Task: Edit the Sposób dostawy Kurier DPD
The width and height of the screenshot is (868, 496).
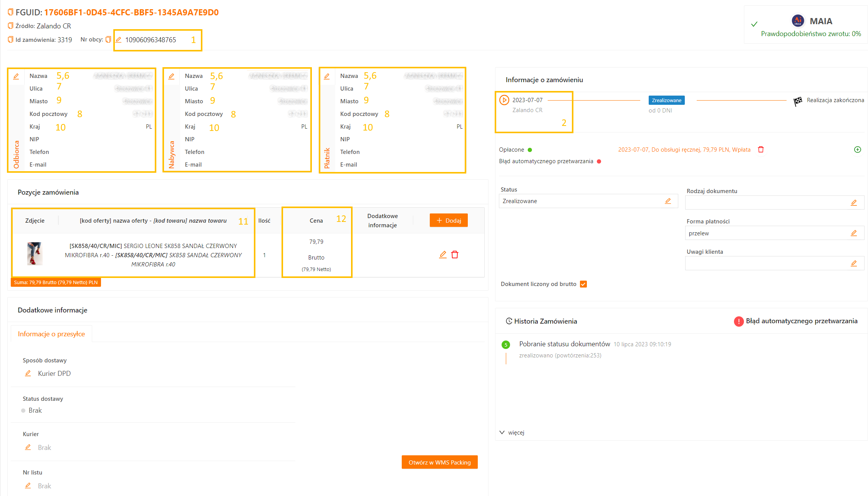Action: pyautogui.click(x=28, y=373)
